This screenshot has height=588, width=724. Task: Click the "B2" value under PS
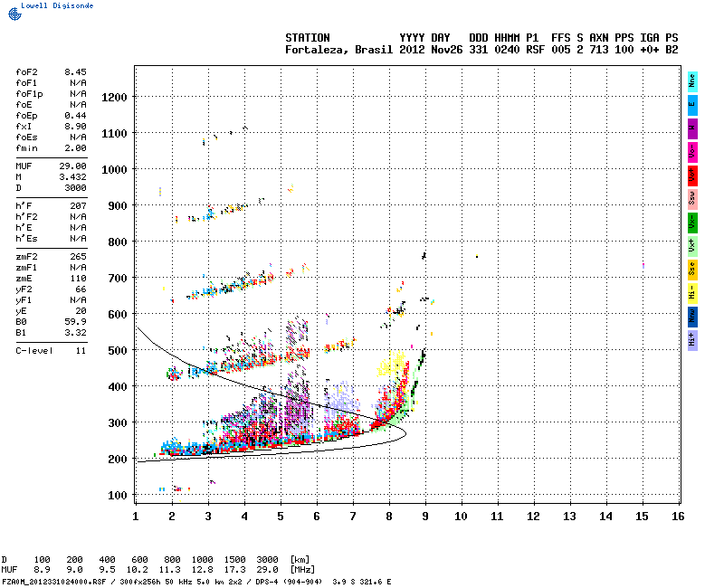[672, 50]
